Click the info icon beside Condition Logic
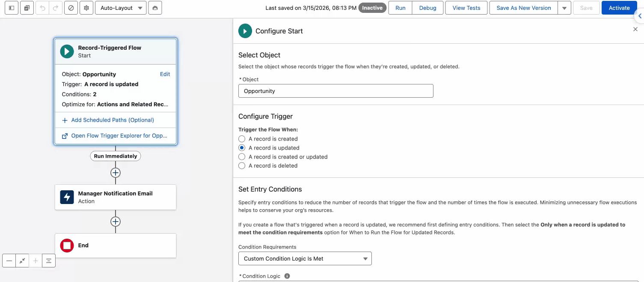Screen dimensions: 644x282 pyautogui.click(x=287, y=276)
